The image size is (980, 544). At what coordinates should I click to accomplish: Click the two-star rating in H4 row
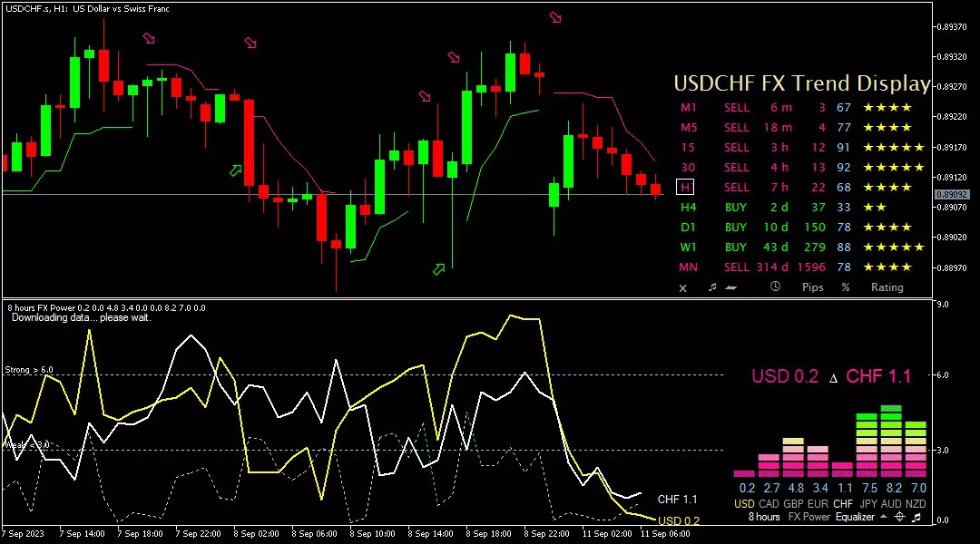point(875,208)
